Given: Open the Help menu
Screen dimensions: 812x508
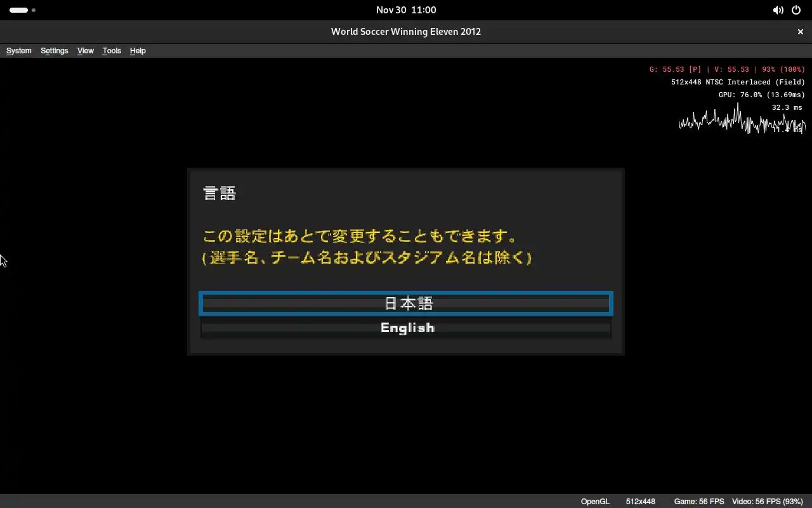Looking at the screenshot, I should 138,51.
